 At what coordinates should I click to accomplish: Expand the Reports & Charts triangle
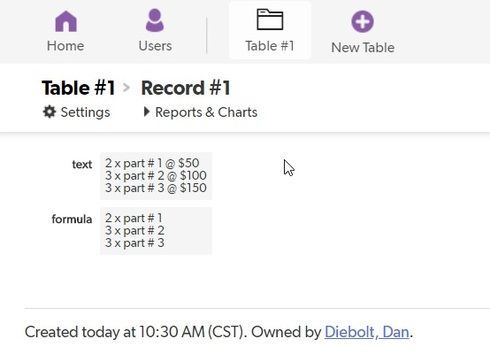pyautogui.click(x=146, y=112)
